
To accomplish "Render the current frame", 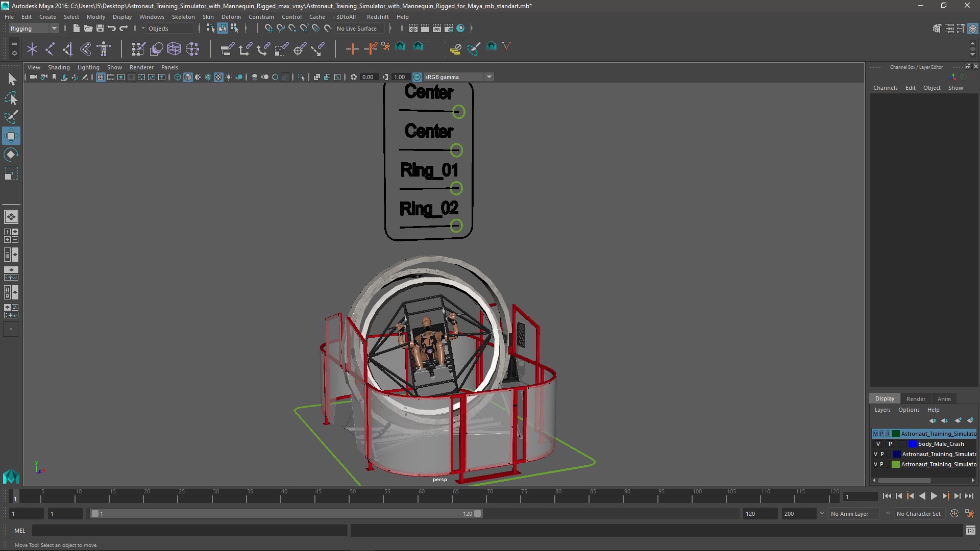I will tap(425, 29).
